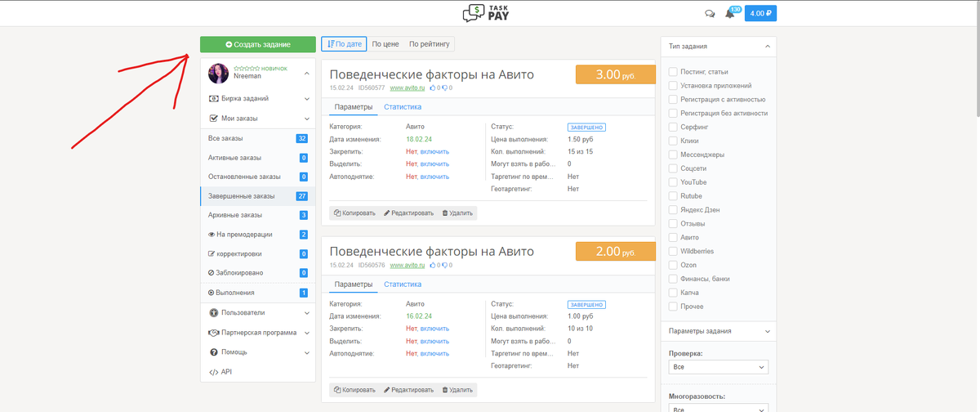Open Архивные заказы in sidebar
This screenshot has height=412, width=980.
click(x=257, y=215)
